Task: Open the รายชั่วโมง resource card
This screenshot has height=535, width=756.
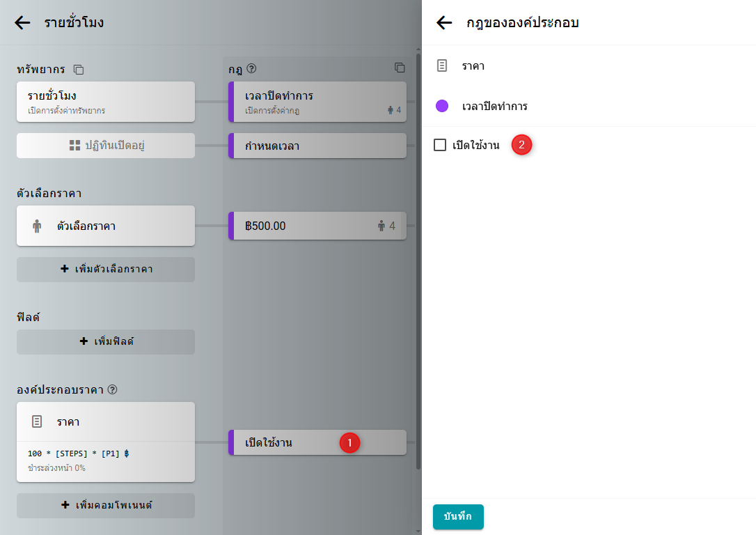Action: 106,102
